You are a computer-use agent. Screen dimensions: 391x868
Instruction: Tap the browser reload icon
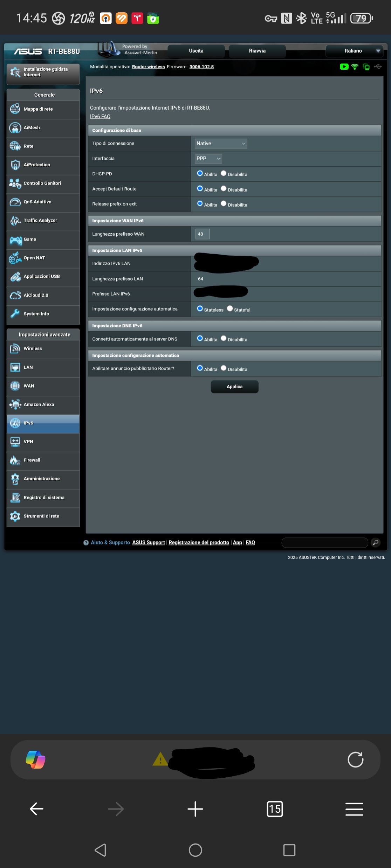click(355, 759)
